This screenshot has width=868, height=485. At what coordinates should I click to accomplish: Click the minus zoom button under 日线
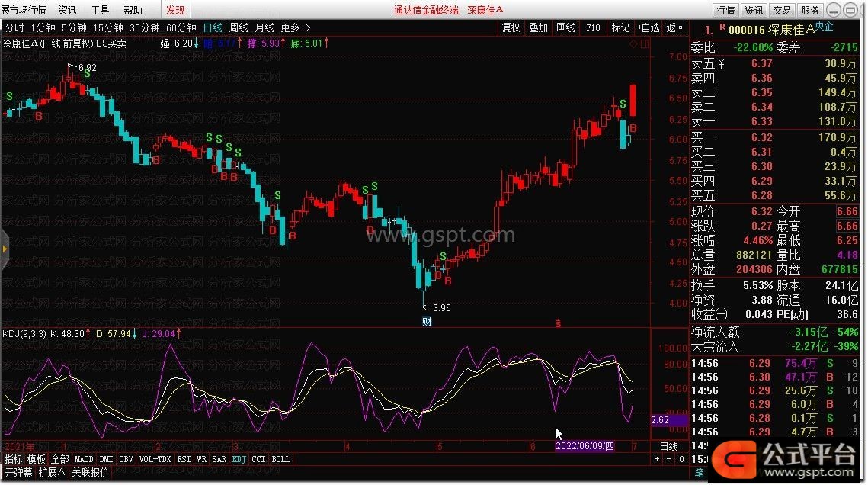[x=669, y=459]
